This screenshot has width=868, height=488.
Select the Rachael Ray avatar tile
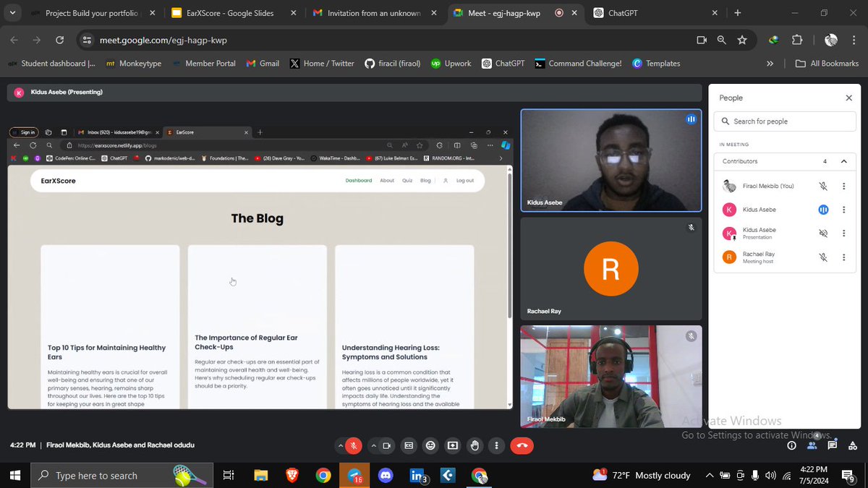point(611,269)
